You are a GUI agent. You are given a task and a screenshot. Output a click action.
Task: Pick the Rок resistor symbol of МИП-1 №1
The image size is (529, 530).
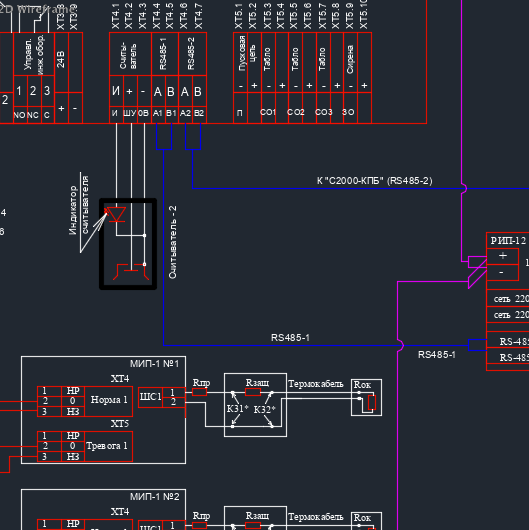372,402
